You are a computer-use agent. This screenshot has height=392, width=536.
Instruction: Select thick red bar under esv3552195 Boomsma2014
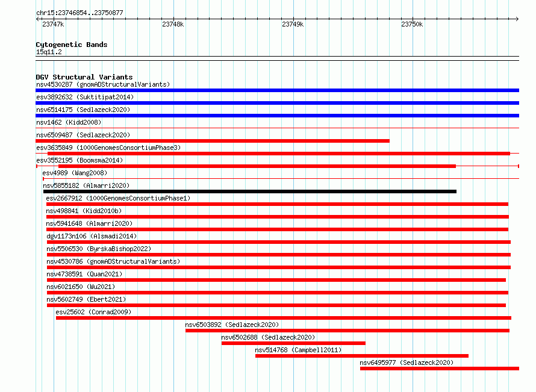click(257, 166)
